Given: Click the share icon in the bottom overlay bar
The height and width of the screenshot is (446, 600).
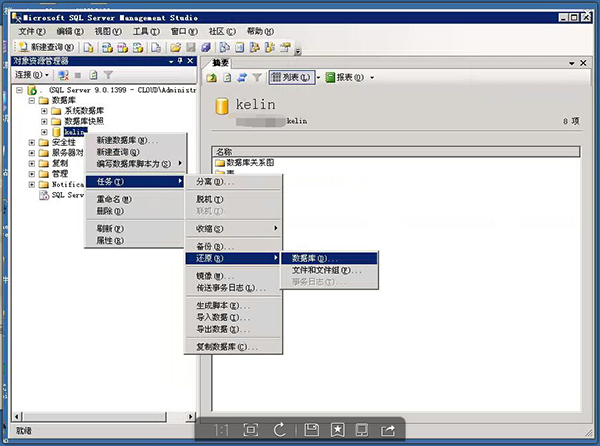Looking at the screenshot, I should pyautogui.click(x=387, y=430).
